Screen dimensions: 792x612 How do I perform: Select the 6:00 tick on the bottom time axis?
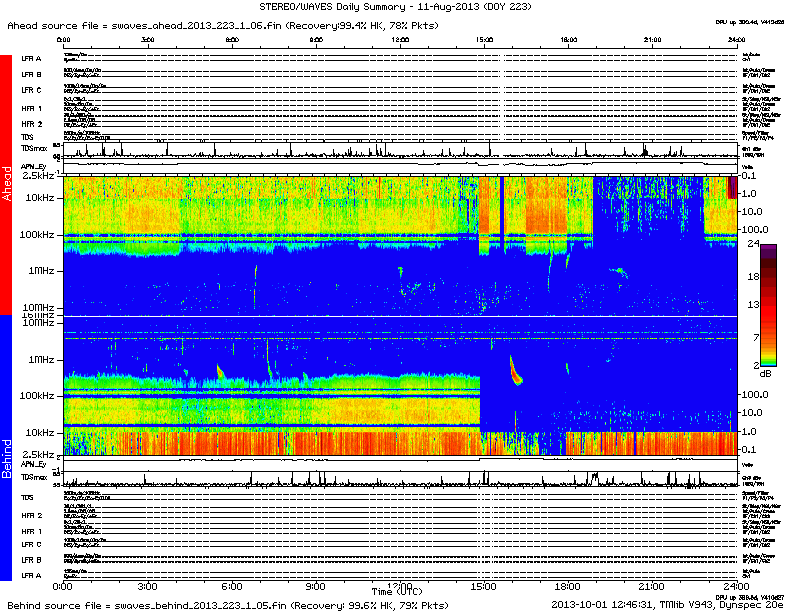231,586
